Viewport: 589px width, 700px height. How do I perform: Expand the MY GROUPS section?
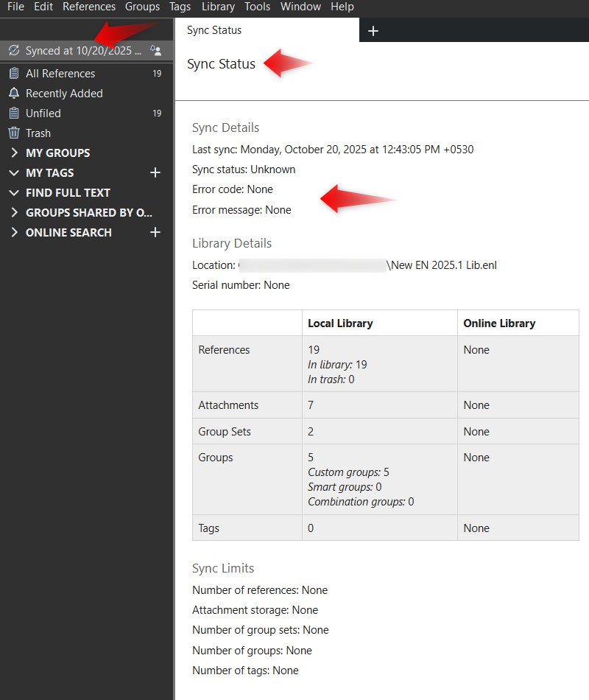coord(14,153)
